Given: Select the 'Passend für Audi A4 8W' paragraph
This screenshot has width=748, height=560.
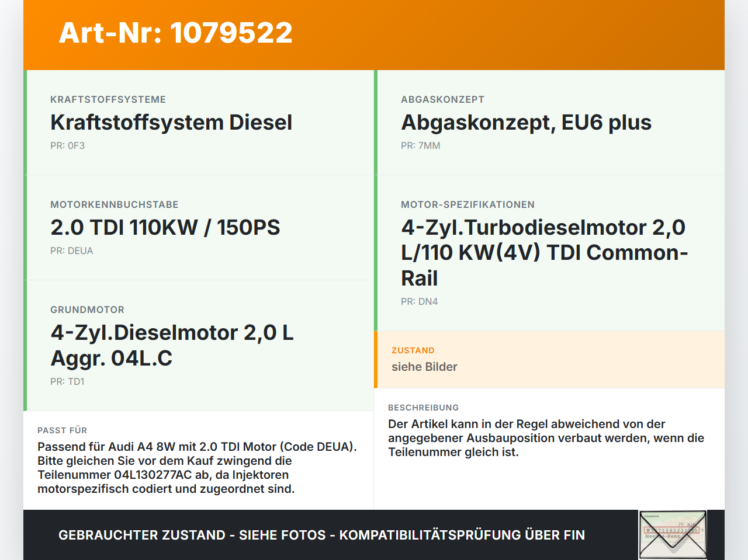Looking at the screenshot, I should pyautogui.click(x=198, y=468).
